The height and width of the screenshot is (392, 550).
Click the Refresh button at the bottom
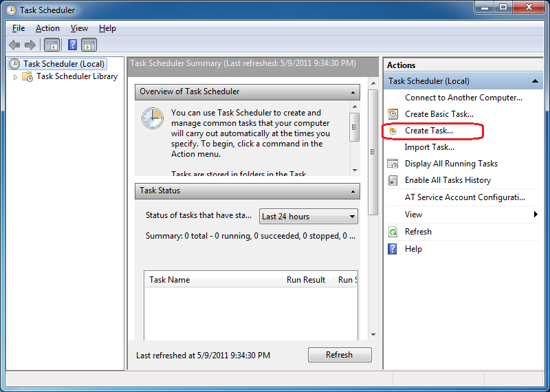tap(339, 355)
